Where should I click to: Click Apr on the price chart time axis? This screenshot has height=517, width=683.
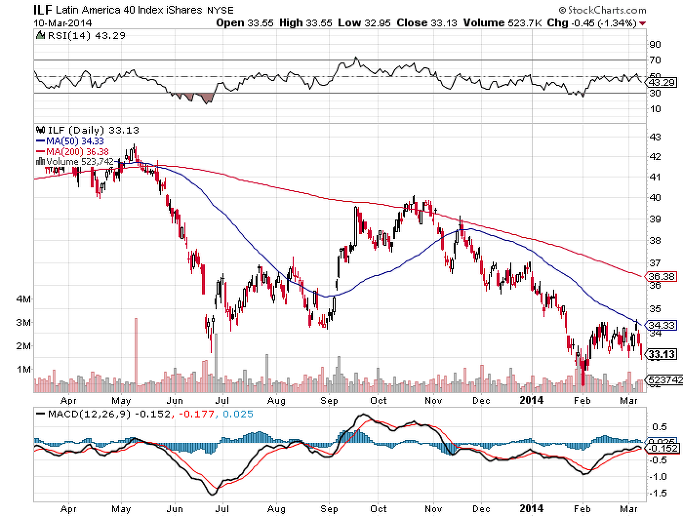pyautogui.click(x=68, y=400)
